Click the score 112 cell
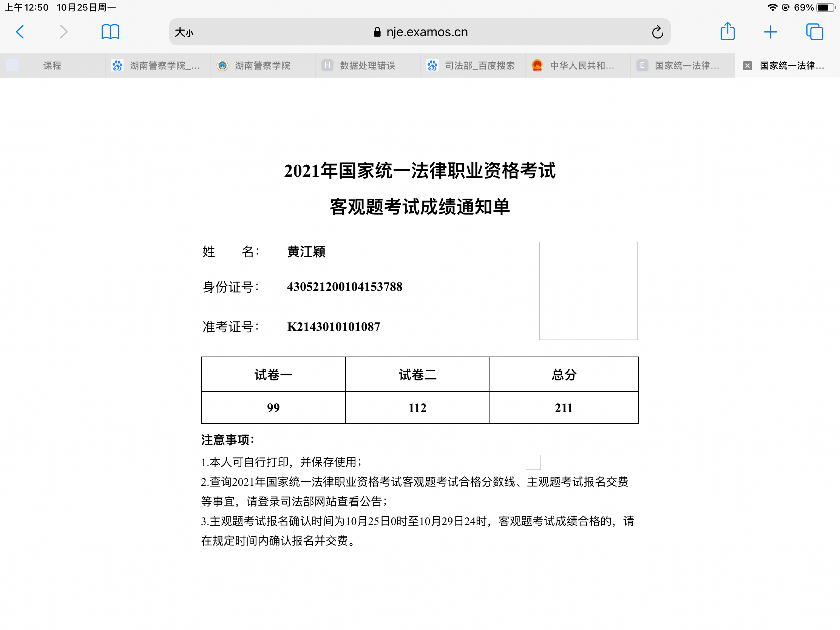Image resolution: width=840 pixels, height=630 pixels. point(417,408)
